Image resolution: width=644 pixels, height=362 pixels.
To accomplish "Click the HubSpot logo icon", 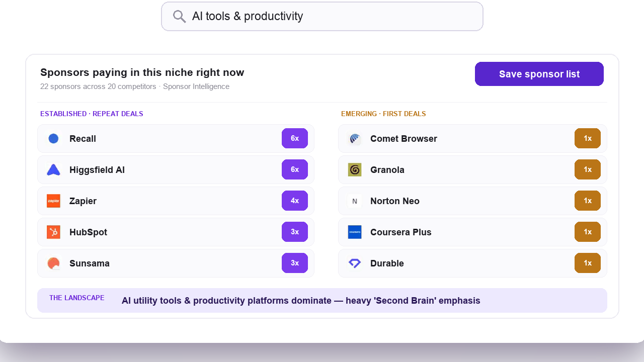I will pyautogui.click(x=53, y=232).
